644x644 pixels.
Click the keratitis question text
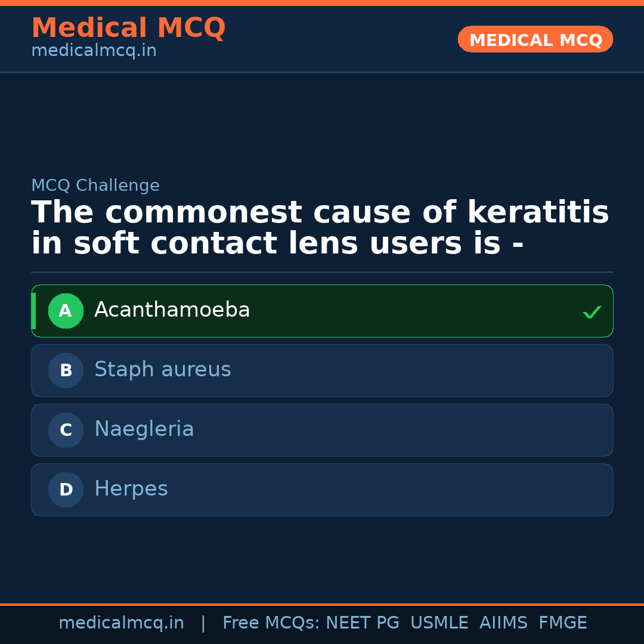tap(320, 228)
